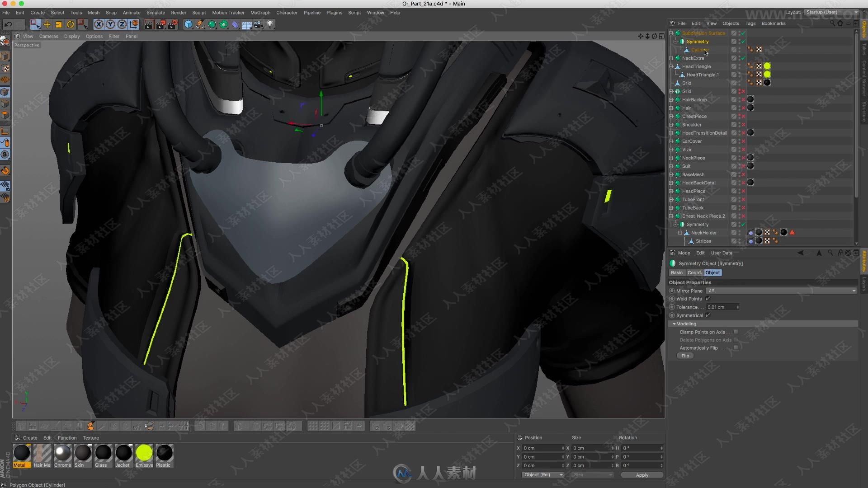868x488 pixels.
Task: Open the MoGraph menu
Action: pyautogui.click(x=260, y=13)
